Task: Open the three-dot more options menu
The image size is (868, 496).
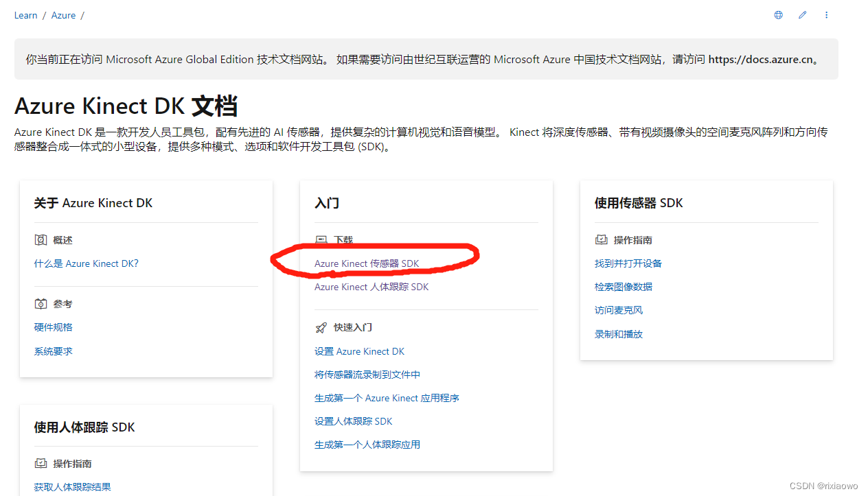Action: click(x=826, y=15)
